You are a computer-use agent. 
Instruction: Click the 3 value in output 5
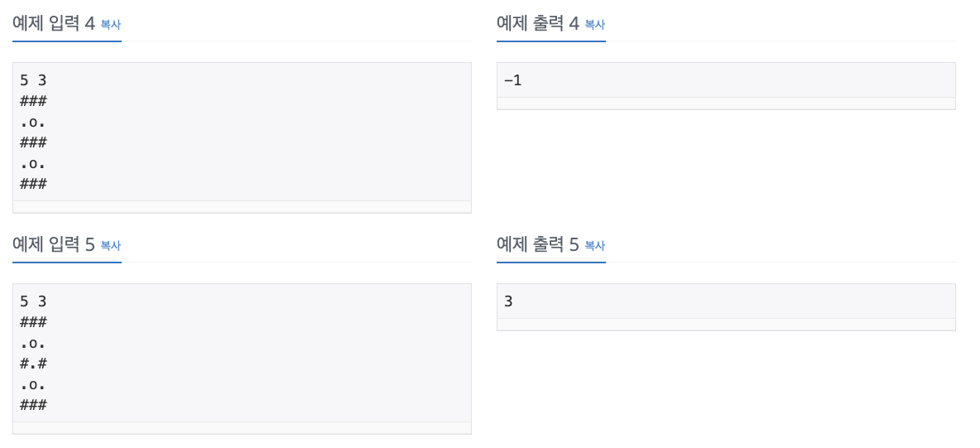coord(508,301)
